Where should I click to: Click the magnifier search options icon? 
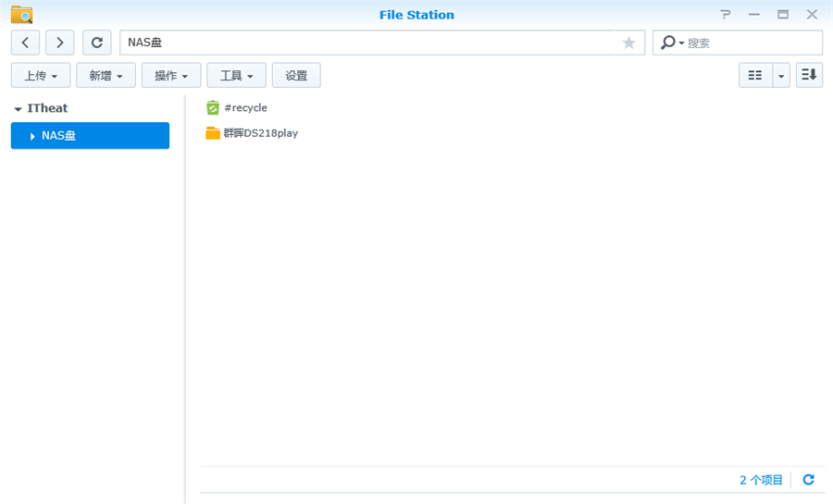tap(671, 43)
